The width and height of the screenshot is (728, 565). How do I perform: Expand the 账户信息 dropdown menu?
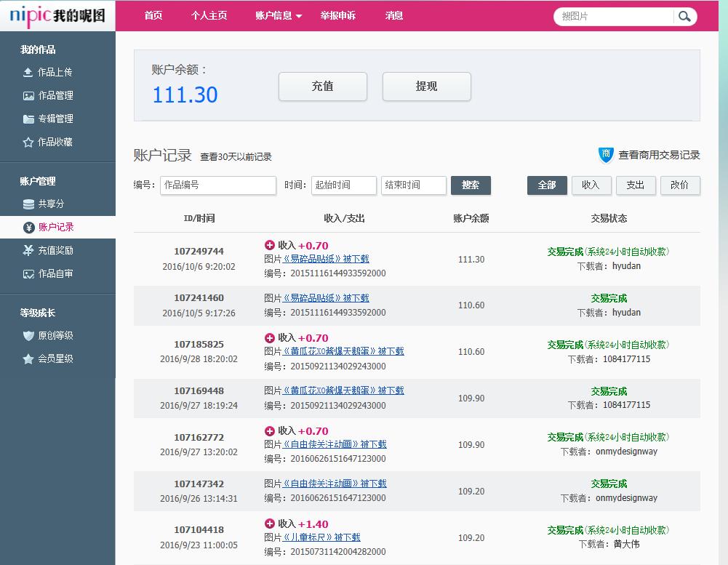pos(279,15)
